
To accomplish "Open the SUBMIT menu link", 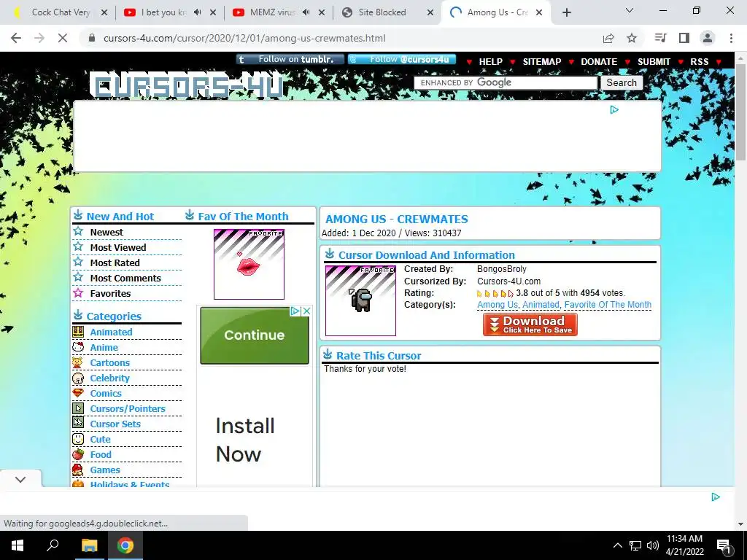I will [654, 62].
